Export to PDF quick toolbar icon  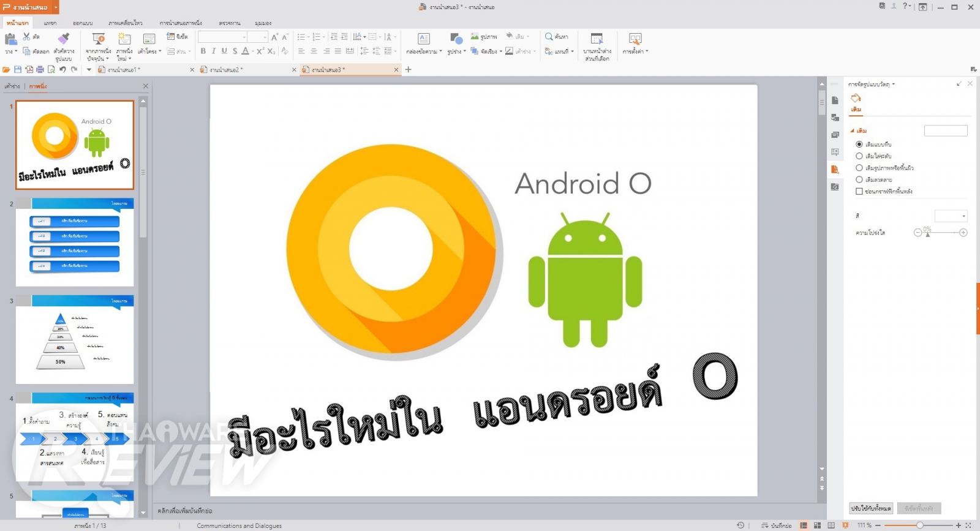(29, 70)
